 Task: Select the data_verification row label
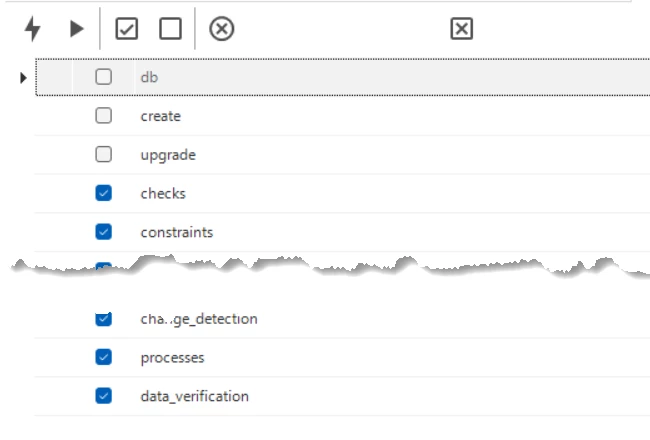[195, 396]
